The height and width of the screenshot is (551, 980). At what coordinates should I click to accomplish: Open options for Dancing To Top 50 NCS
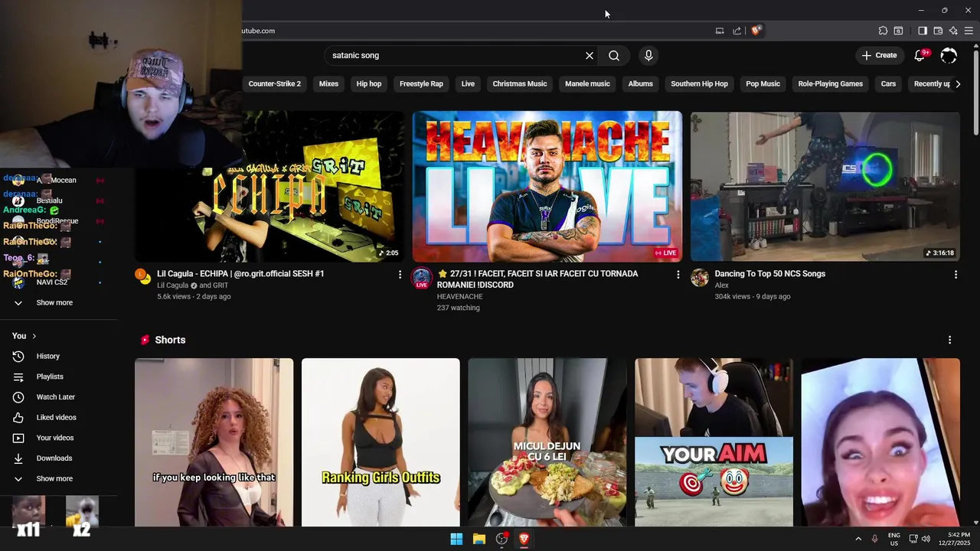pos(955,274)
